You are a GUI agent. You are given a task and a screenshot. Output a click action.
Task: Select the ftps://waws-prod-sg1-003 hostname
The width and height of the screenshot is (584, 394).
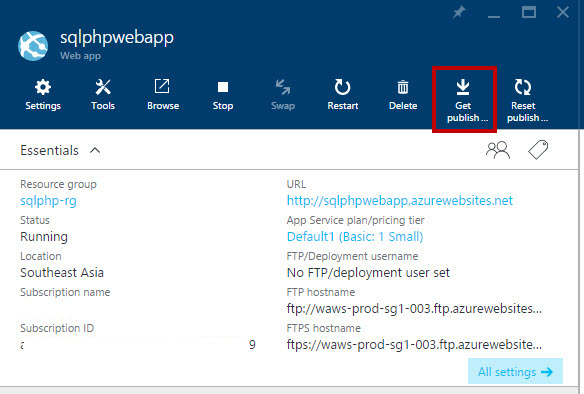(x=414, y=345)
